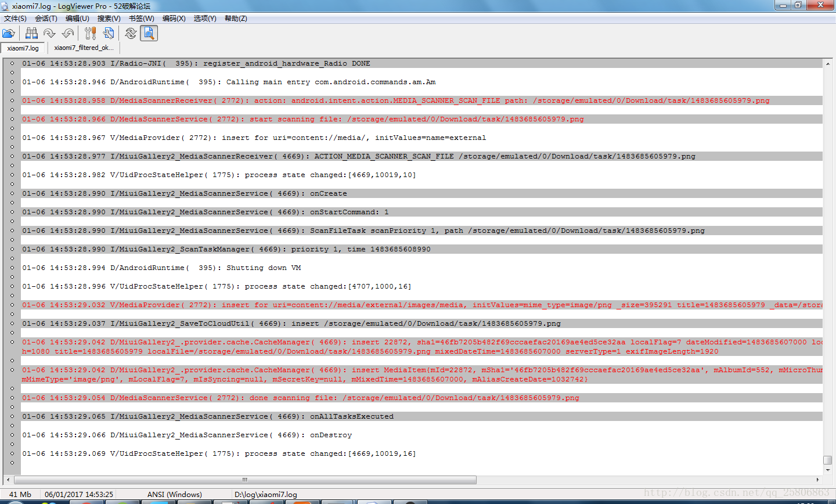Click the 41 Mb file size status entry
Viewport: 836px width, 504px height.
(20, 495)
